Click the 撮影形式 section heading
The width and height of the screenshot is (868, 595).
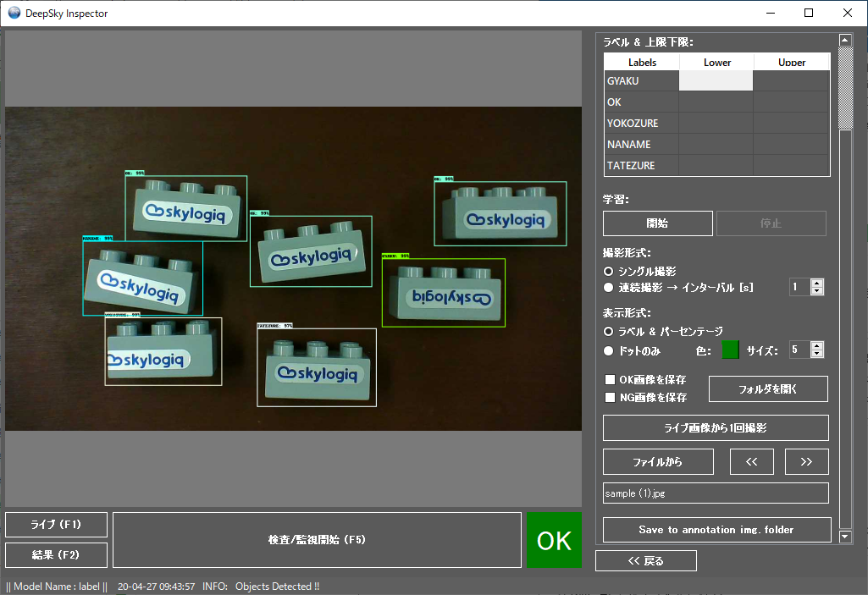(627, 253)
